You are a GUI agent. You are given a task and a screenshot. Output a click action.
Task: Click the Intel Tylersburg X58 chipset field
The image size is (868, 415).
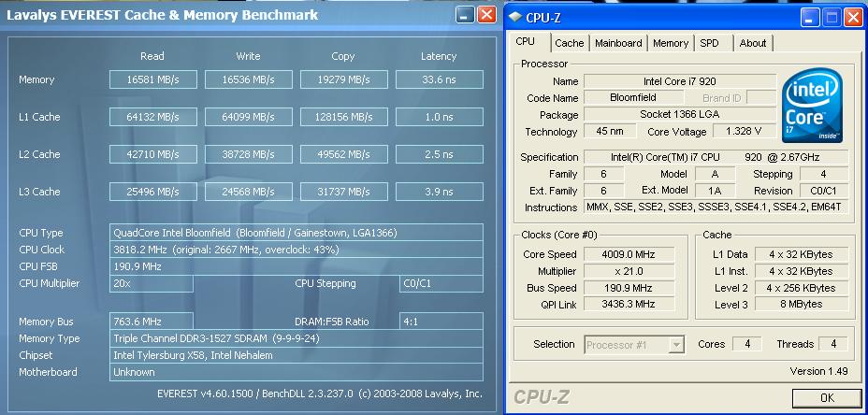tap(297, 355)
